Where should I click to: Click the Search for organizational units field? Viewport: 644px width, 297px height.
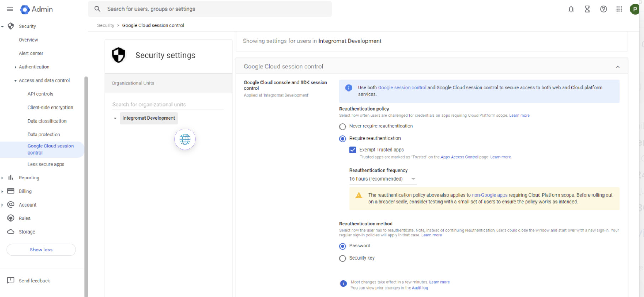[x=168, y=104]
